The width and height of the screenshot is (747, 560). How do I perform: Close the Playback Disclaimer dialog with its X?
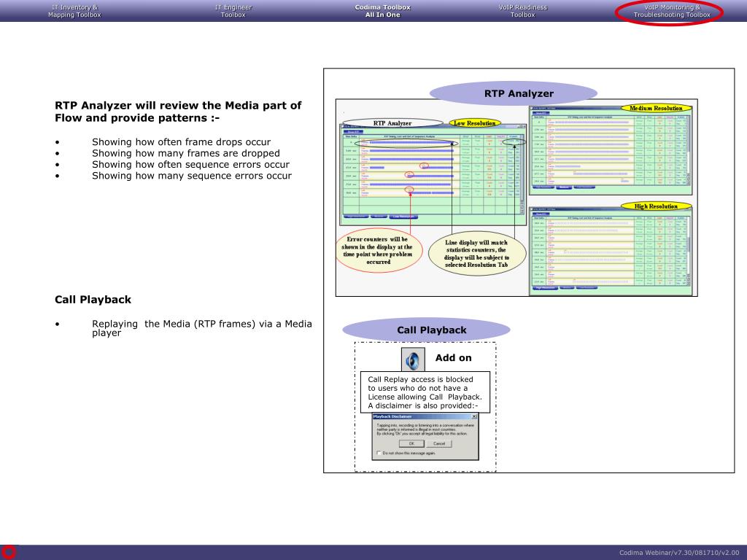tap(474, 416)
